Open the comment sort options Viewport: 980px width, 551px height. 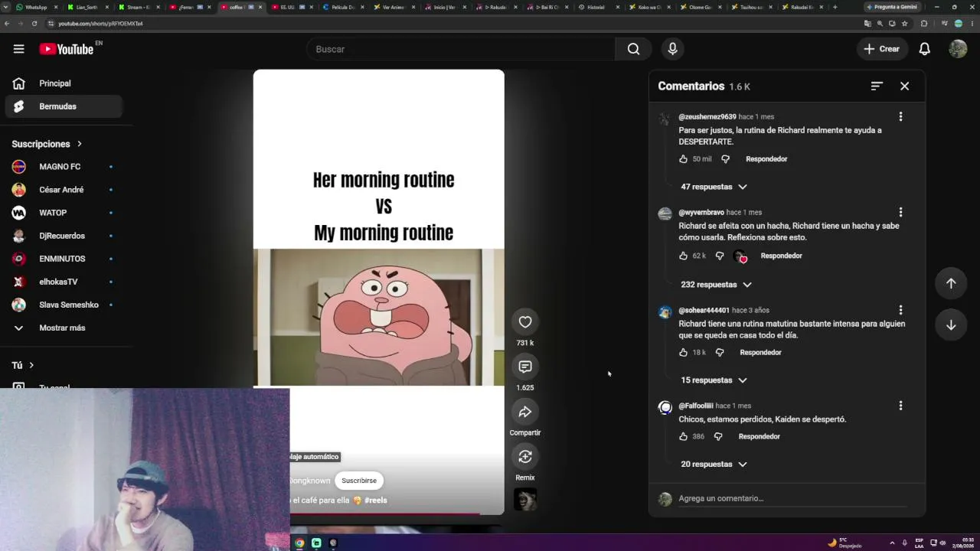(877, 86)
